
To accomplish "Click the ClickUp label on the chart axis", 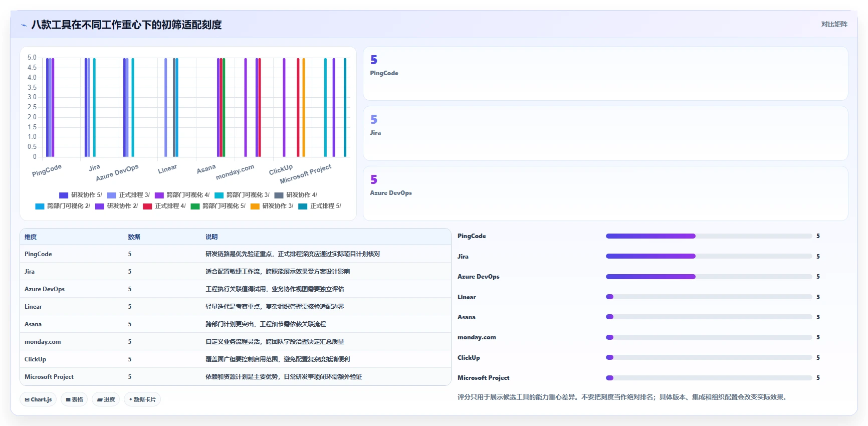I will (x=281, y=170).
